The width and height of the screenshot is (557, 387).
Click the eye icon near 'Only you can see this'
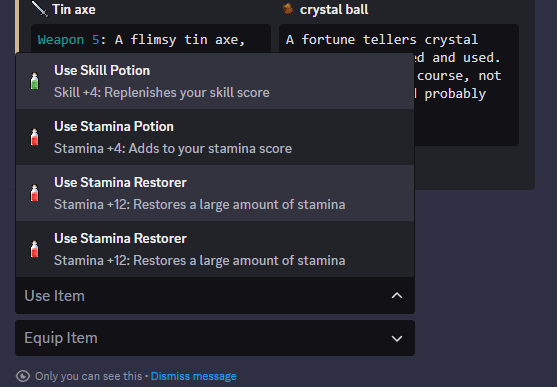[x=23, y=376]
